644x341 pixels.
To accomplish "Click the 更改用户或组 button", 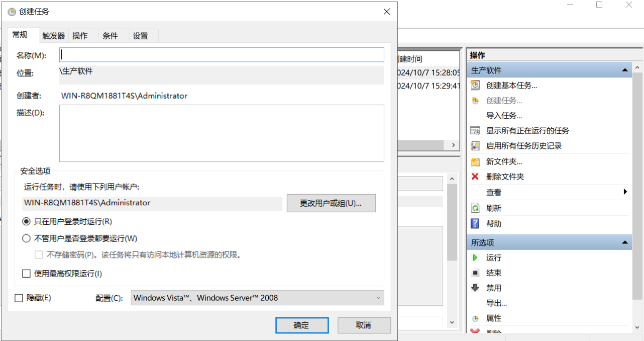I will [x=331, y=203].
